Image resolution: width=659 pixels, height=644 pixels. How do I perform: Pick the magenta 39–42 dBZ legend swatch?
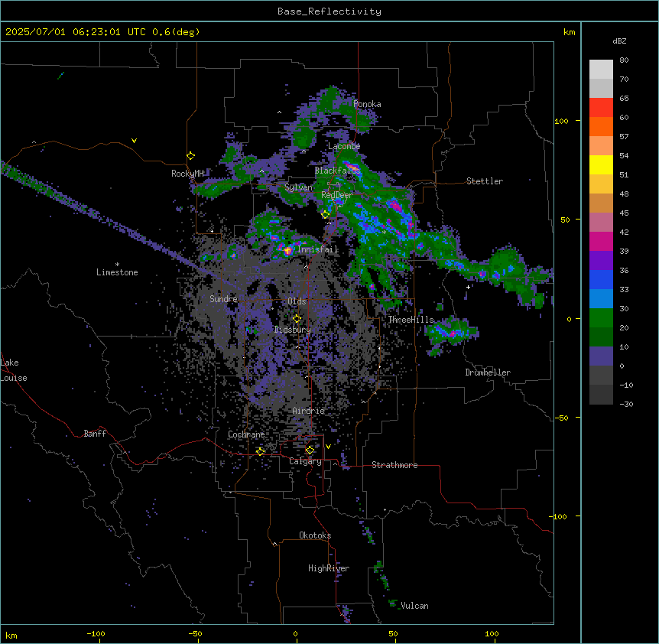pos(601,241)
